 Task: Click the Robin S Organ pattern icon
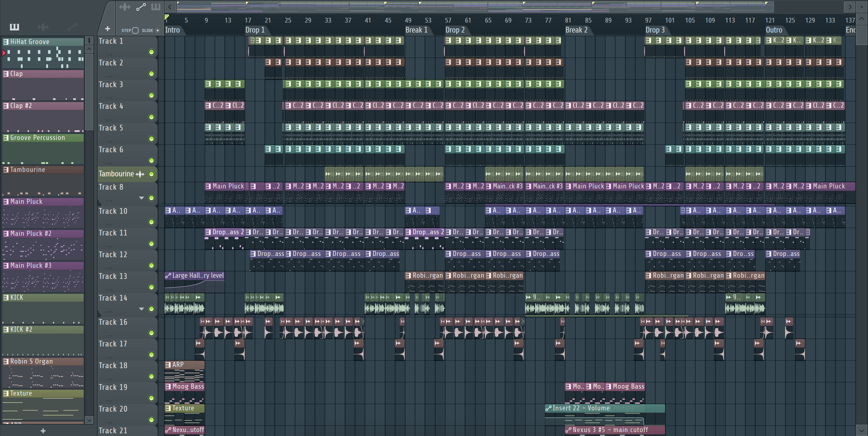tap(6, 361)
